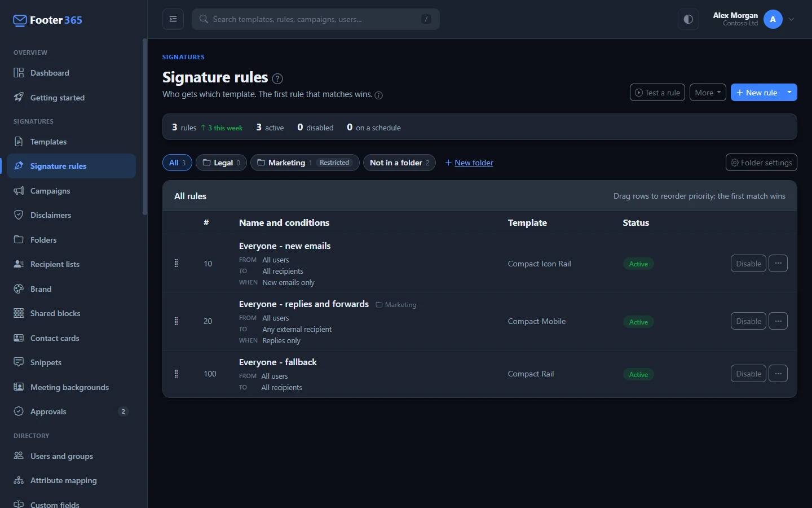Viewport: 812px width, 508px height.
Task: Open Campaigns from sidebar
Action: tap(71, 191)
